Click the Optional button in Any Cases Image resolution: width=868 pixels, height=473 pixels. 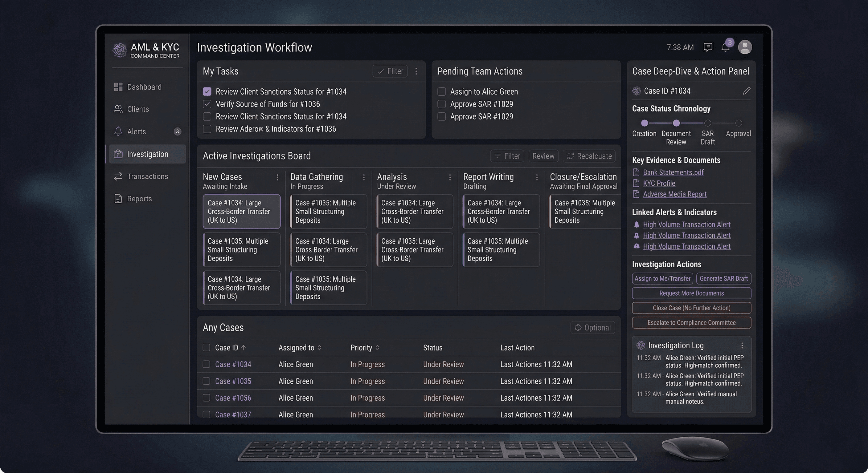(592, 328)
